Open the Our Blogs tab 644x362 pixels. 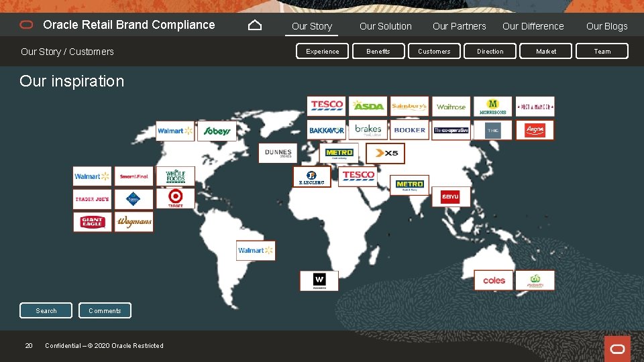coord(606,26)
